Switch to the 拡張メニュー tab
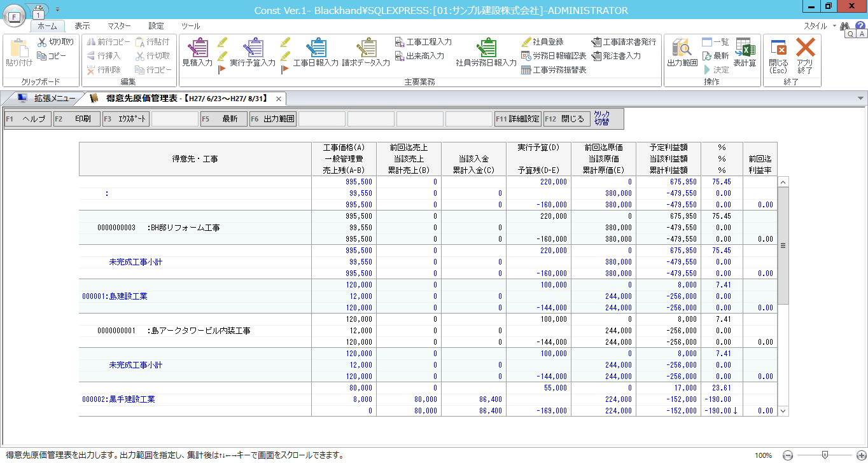The width and height of the screenshot is (868, 463). [x=48, y=99]
